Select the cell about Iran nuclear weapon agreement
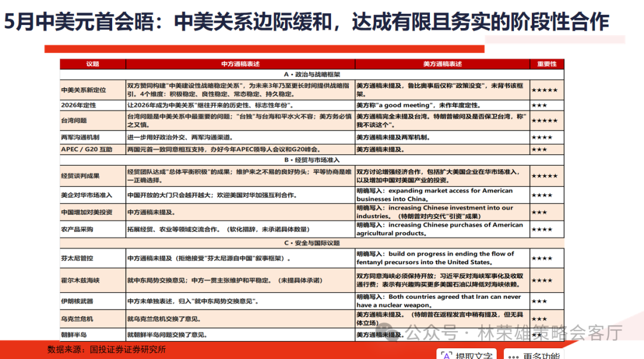 click(x=442, y=301)
